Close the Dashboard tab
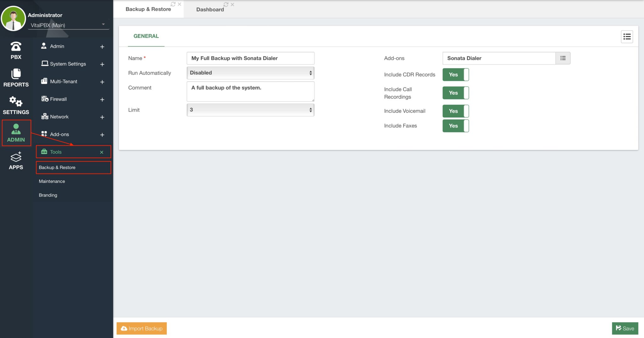This screenshot has width=644, height=338. tap(232, 4)
